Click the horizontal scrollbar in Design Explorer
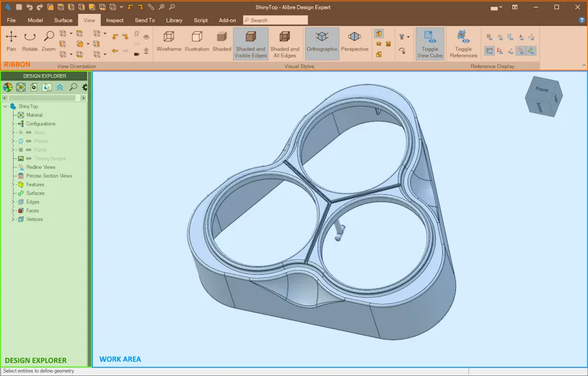This screenshot has width=588, height=376. (42, 98)
